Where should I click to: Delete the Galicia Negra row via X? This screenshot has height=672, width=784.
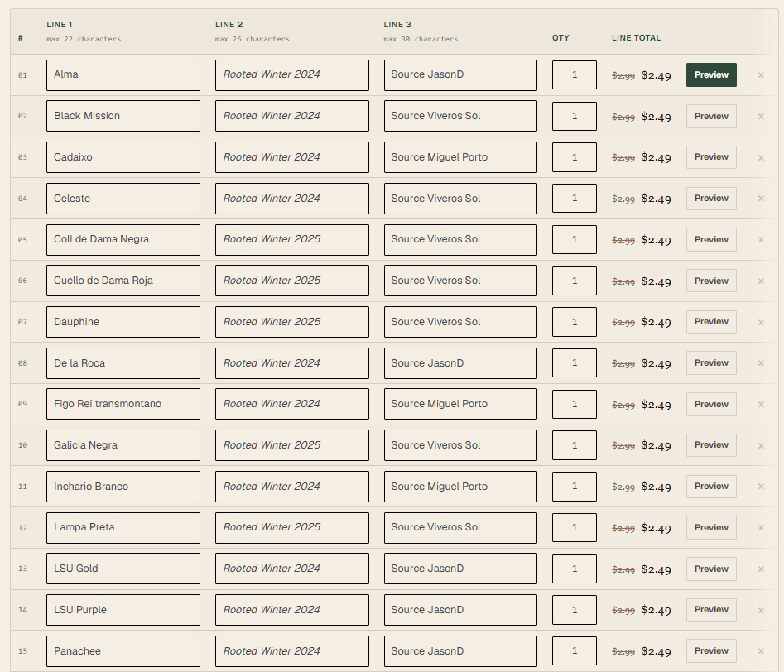(761, 445)
